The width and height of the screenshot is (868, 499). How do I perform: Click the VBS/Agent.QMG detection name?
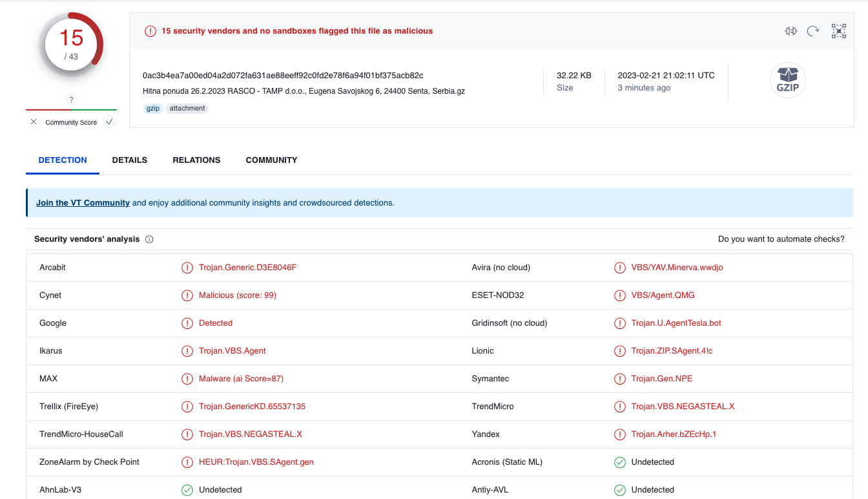pyautogui.click(x=663, y=295)
